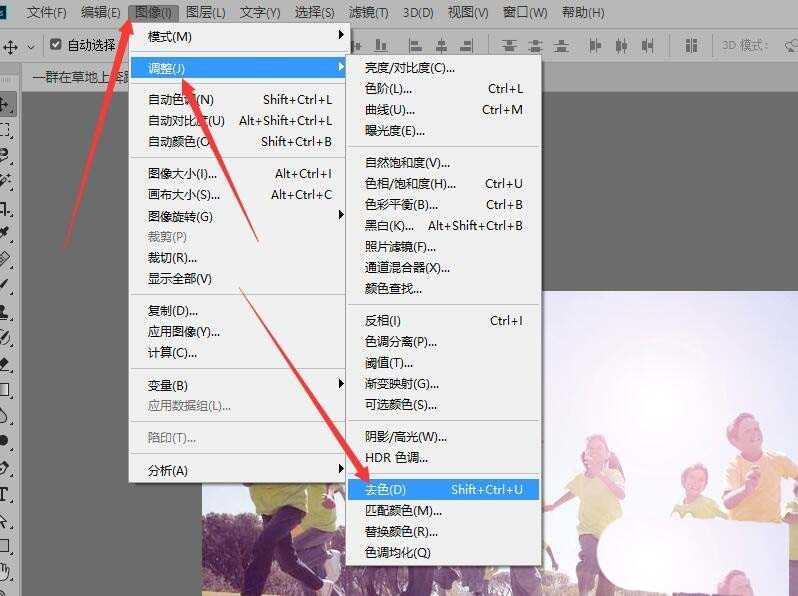Expand the 模式(M) submenu
798x596 pixels.
coord(238,36)
